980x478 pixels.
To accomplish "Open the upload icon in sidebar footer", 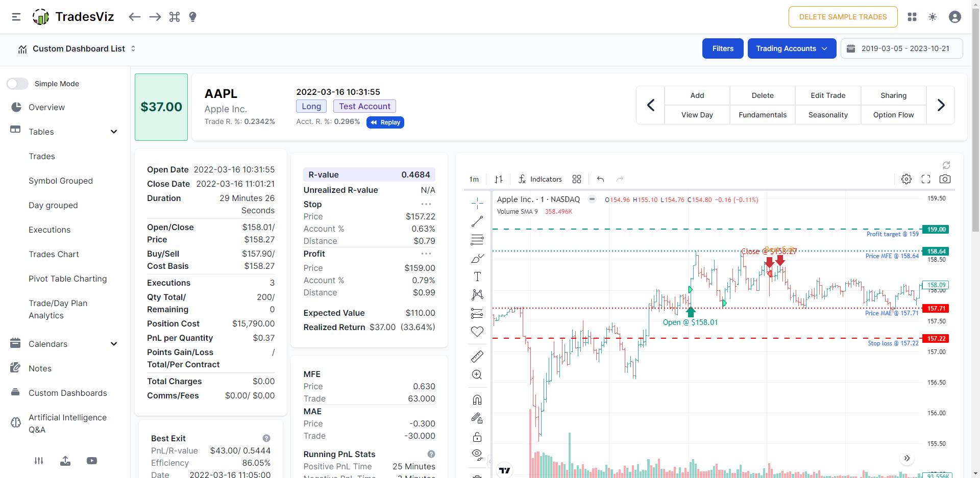I will coord(65,461).
